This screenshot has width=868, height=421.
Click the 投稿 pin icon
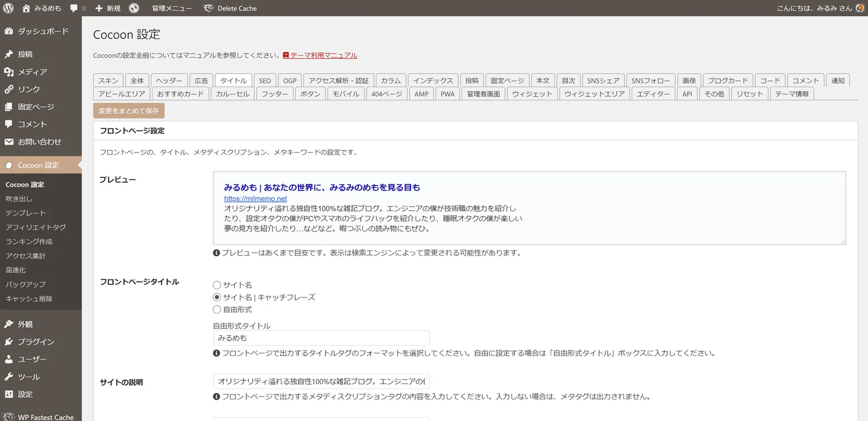[9, 54]
